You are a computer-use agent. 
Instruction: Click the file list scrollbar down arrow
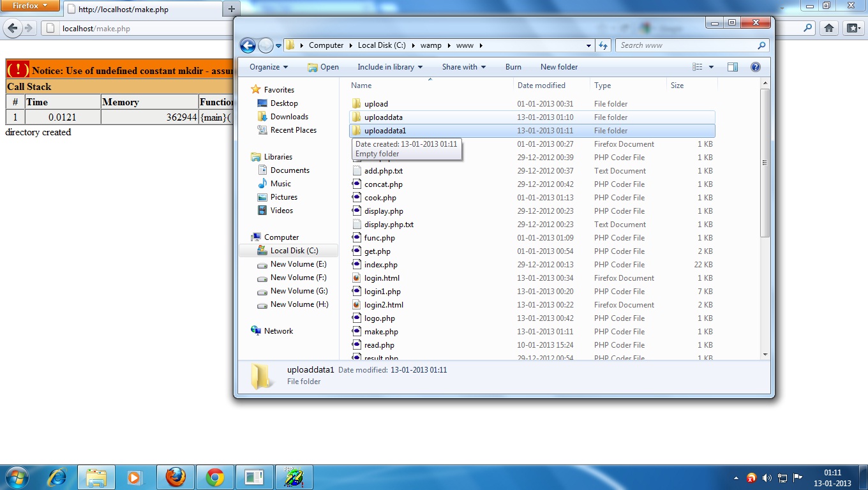[x=765, y=354]
